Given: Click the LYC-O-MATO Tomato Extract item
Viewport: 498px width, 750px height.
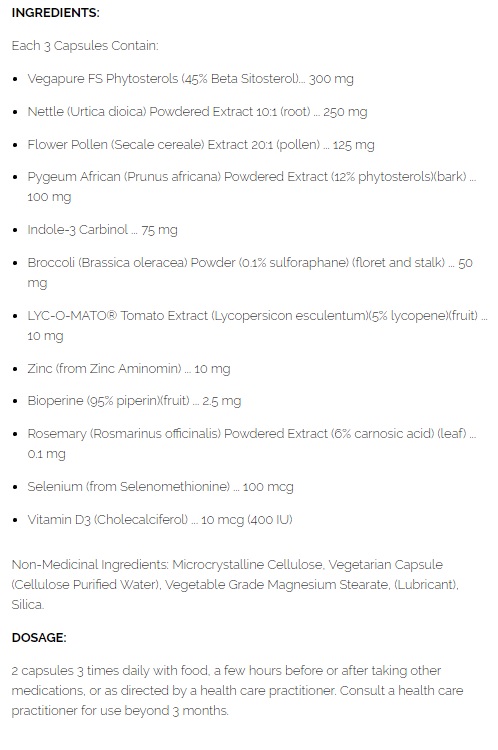Looking at the screenshot, I should pyautogui.click(x=257, y=326).
